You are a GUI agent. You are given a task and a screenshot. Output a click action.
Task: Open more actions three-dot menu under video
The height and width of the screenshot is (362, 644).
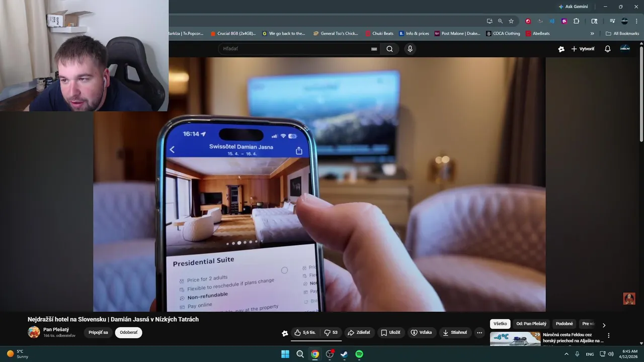479,332
